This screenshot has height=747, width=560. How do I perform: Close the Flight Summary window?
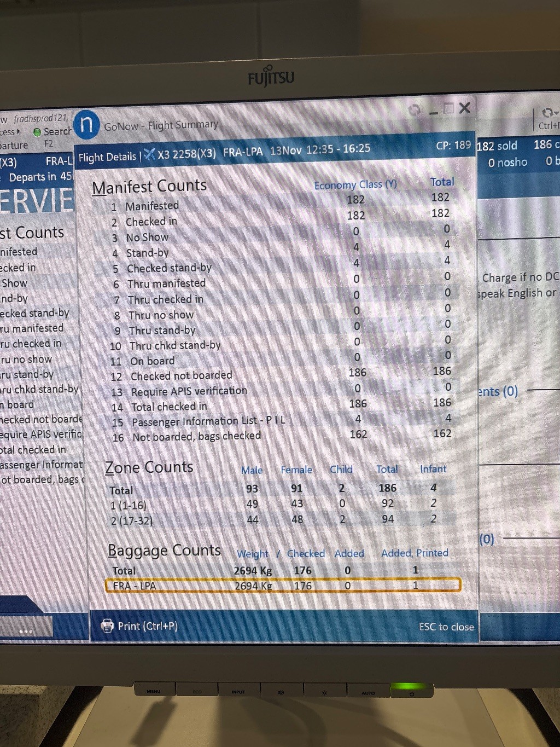click(x=465, y=108)
